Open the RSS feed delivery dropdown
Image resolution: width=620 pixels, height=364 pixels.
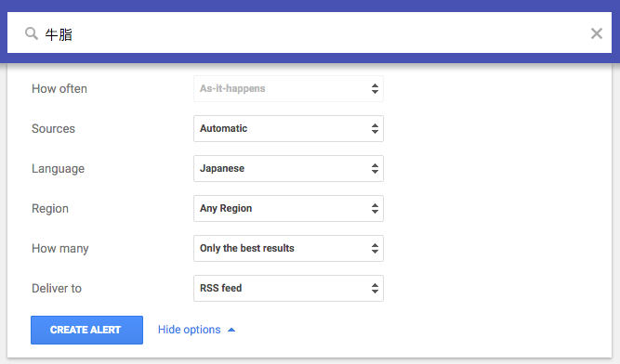click(x=288, y=288)
